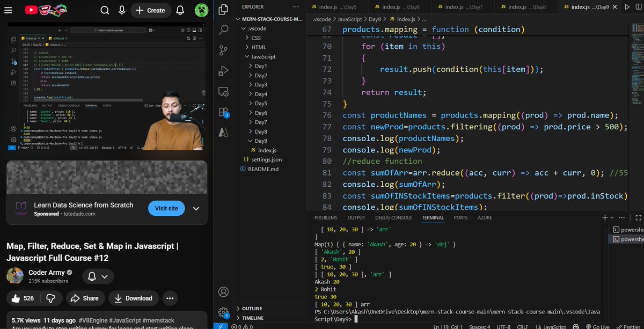Run the code using the play icon

tap(626, 7)
